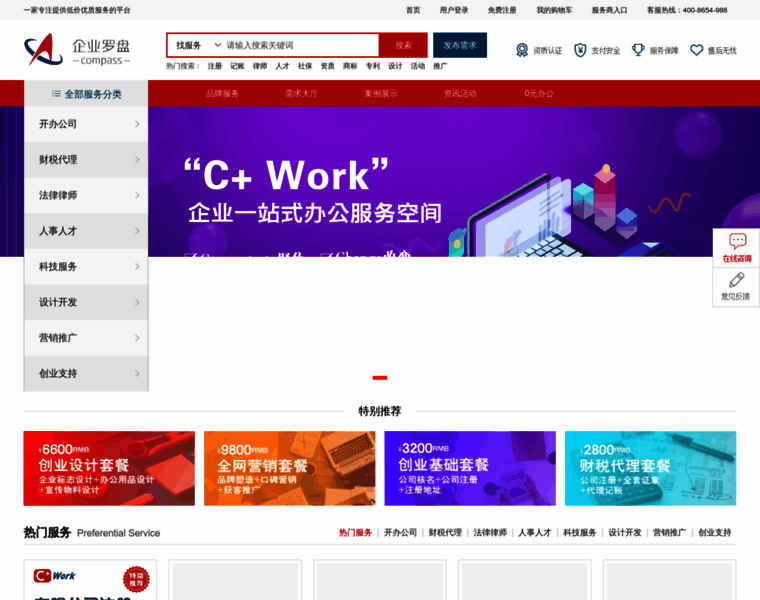The image size is (760, 600).
Task: Open the 2800 财税代理套餐 card
Action: [650, 468]
